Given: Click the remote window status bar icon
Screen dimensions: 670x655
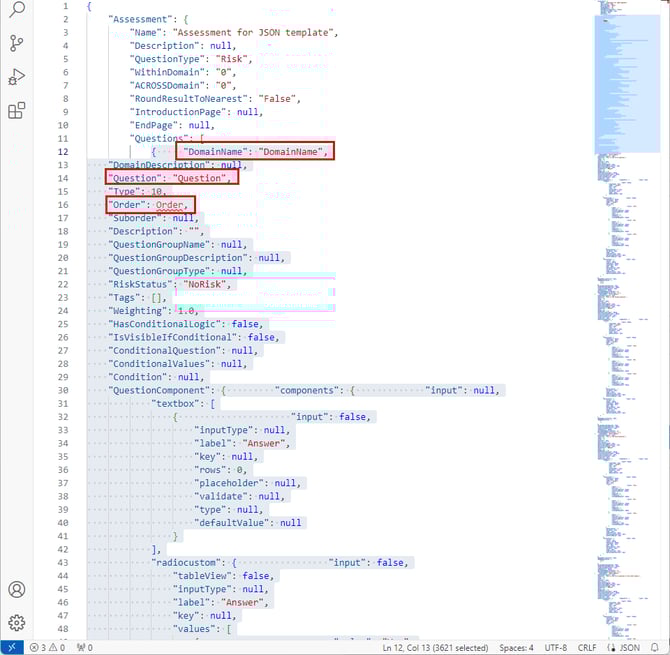Looking at the screenshot, I should coord(10,647).
